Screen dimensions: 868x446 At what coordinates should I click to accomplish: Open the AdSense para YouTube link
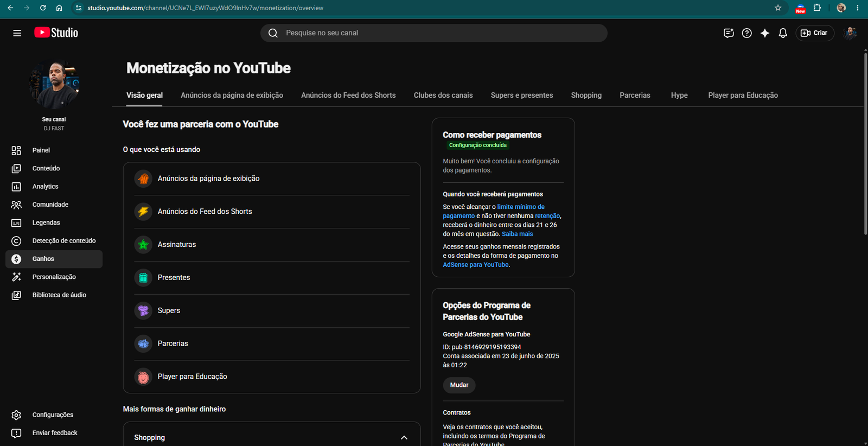[476, 265]
